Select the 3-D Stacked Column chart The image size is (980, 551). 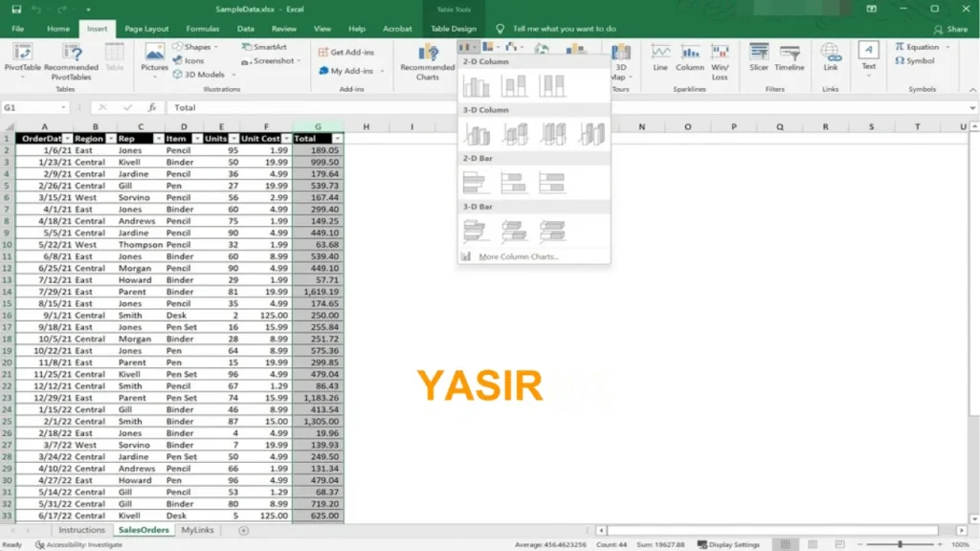pos(514,134)
